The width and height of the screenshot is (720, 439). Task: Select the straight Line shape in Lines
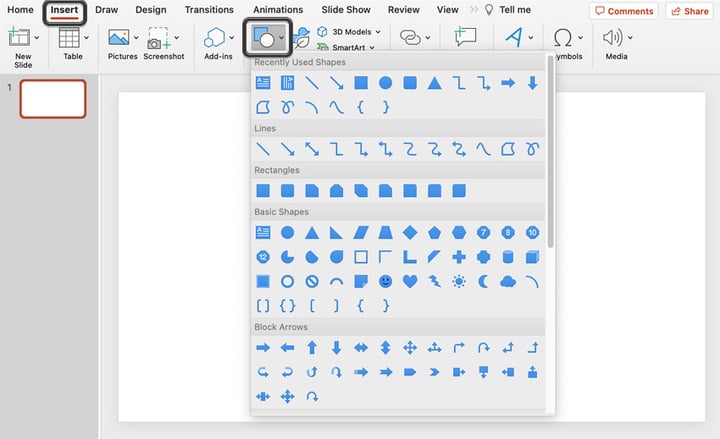click(x=263, y=149)
